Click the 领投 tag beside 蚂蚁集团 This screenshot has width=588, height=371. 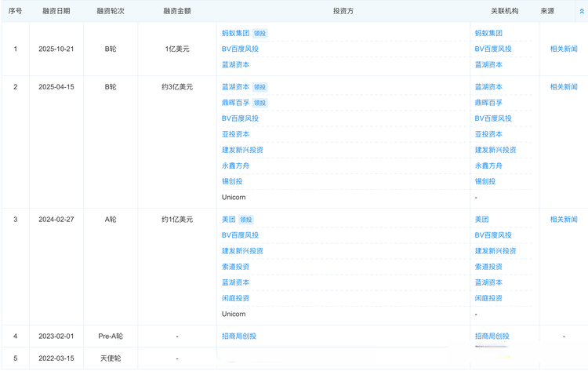(x=260, y=33)
